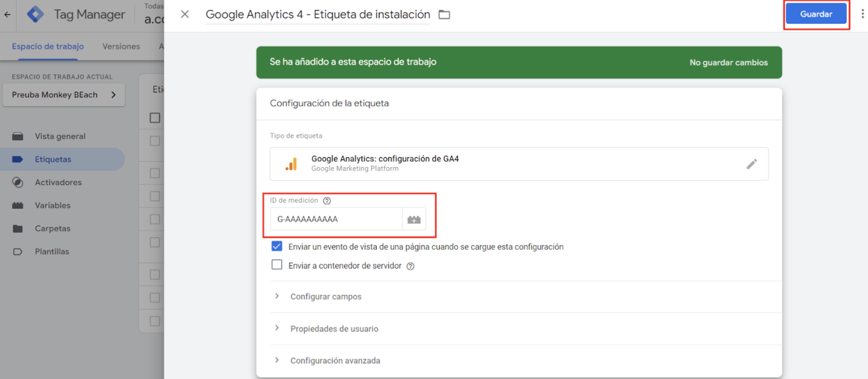Screen dimensions: 868x379
Task: Click tag name Google Analytics 4 title field
Action: point(318,15)
